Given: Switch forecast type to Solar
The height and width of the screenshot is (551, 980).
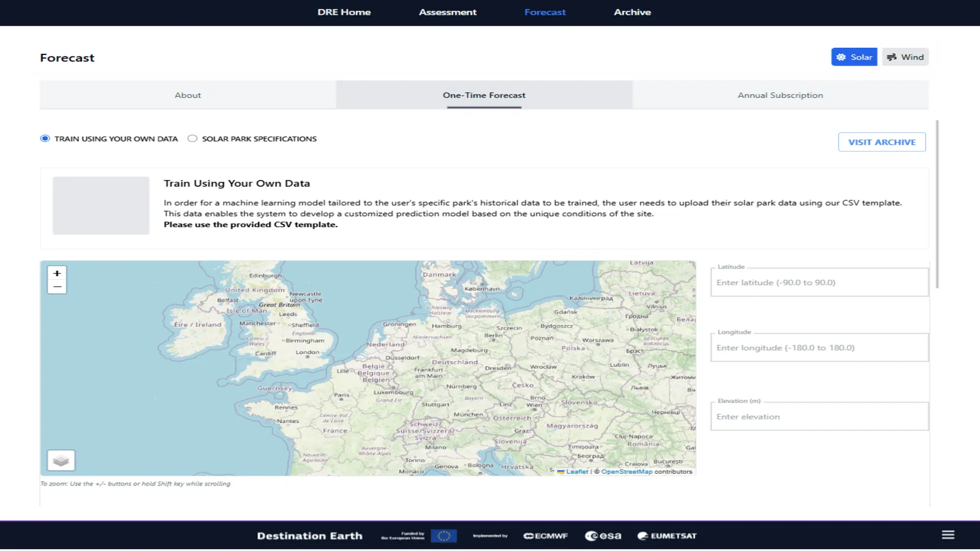Looking at the screenshot, I should click(854, 57).
